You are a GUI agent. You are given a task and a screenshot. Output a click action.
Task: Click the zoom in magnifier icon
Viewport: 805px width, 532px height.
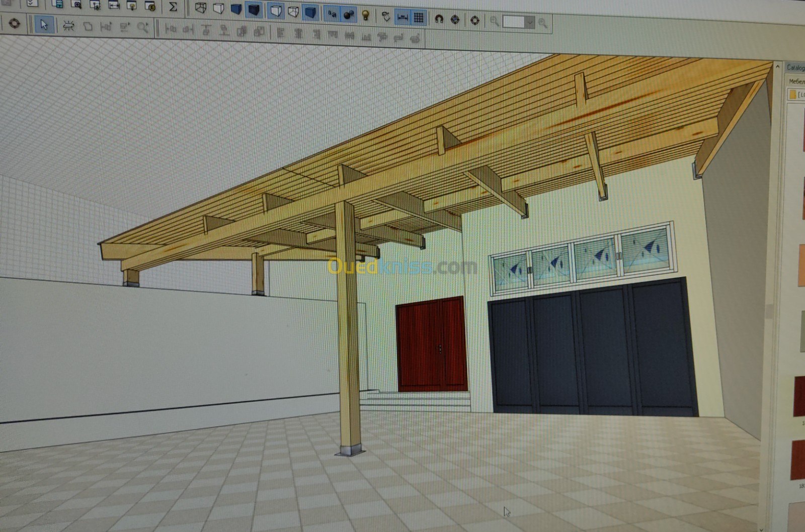pos(542,23)
